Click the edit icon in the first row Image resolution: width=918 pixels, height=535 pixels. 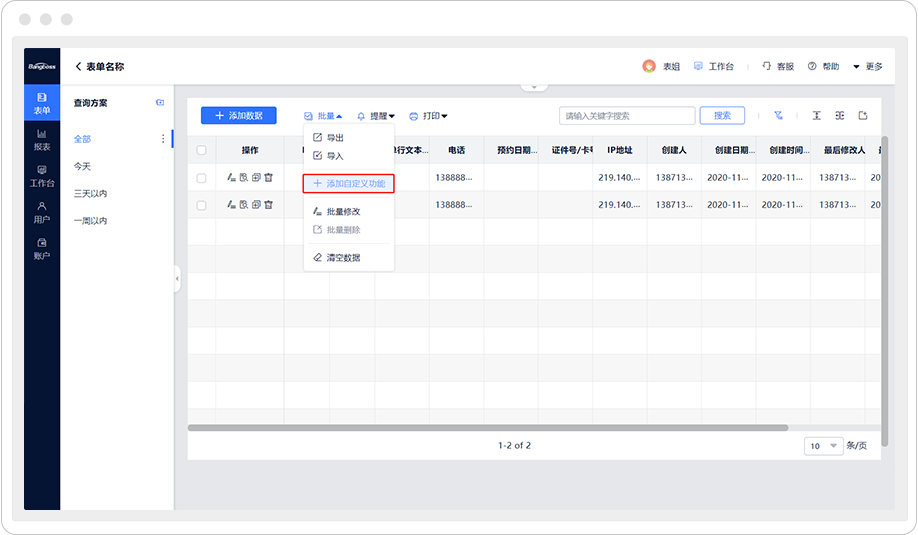point(231,177)
